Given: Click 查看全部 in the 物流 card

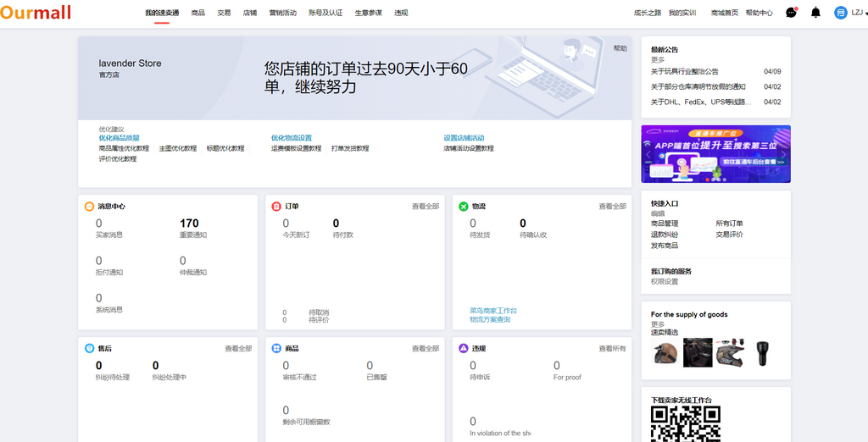Looking at the screenshot, I should pyautogui.click(x=612, y=207).
